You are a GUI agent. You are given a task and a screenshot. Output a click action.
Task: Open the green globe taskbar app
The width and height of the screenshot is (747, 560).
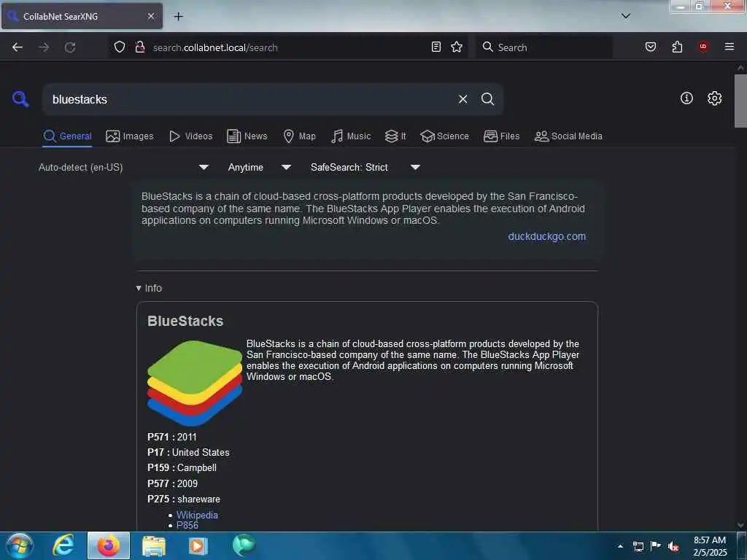tap(244, 545)
